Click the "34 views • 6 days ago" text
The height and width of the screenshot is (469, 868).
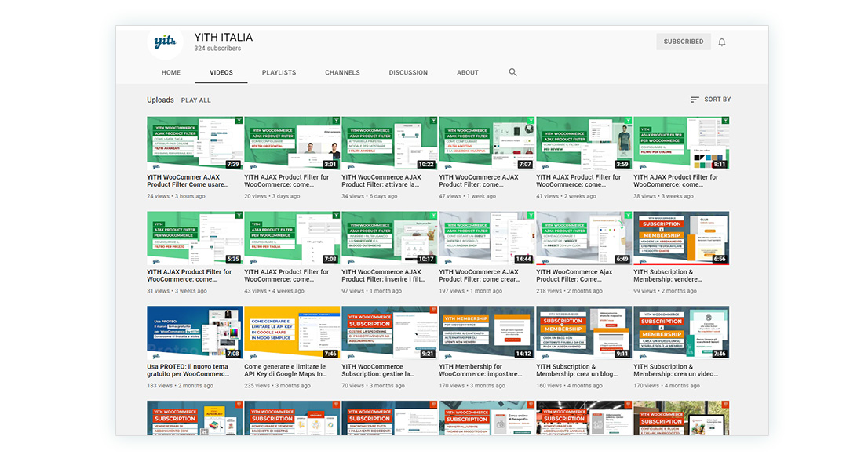[370, 196]
